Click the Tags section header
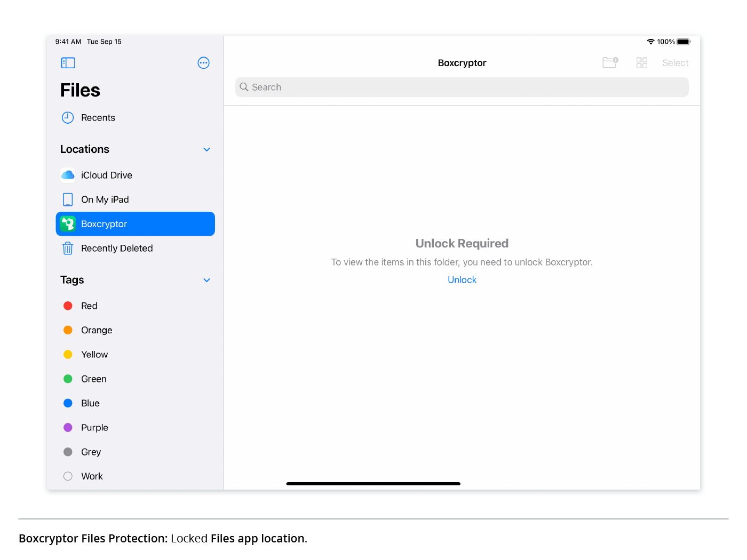747x560 pixels. click(72, 280)
